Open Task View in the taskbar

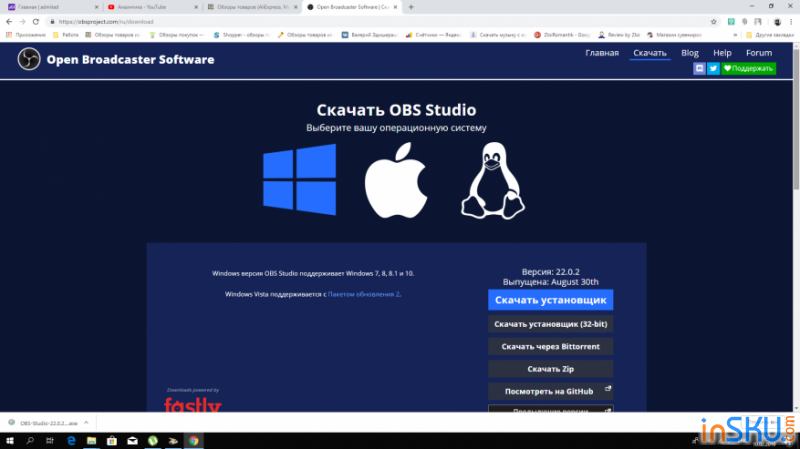click(49, 440)
